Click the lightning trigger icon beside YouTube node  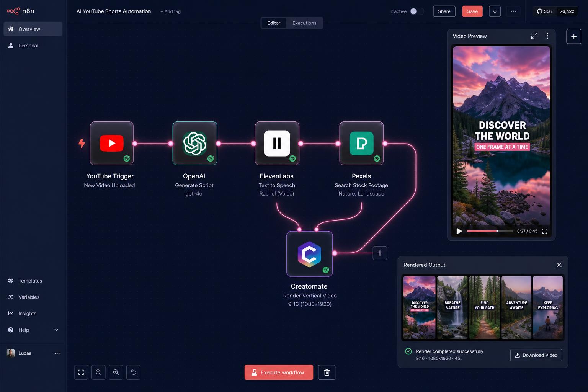coord(82,144)
